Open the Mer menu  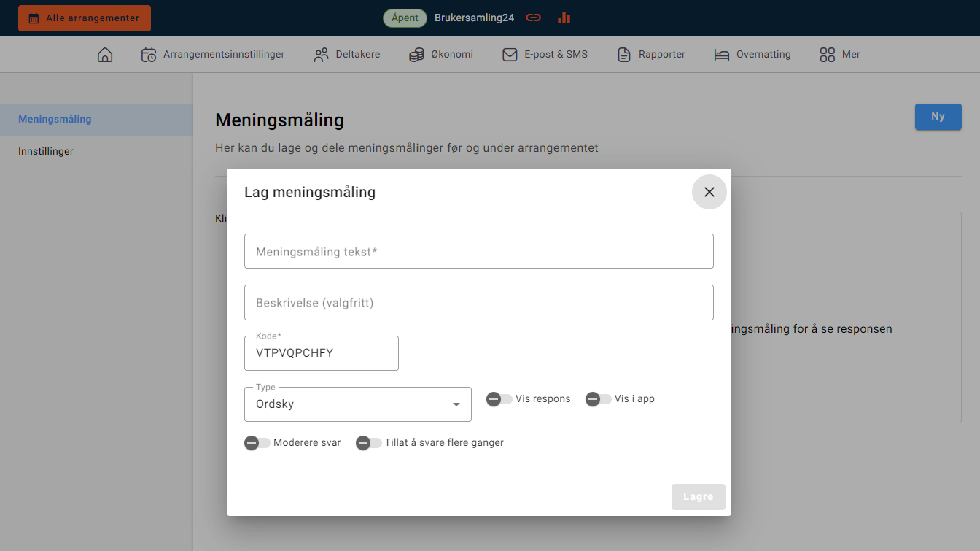[x=840, y=55]
